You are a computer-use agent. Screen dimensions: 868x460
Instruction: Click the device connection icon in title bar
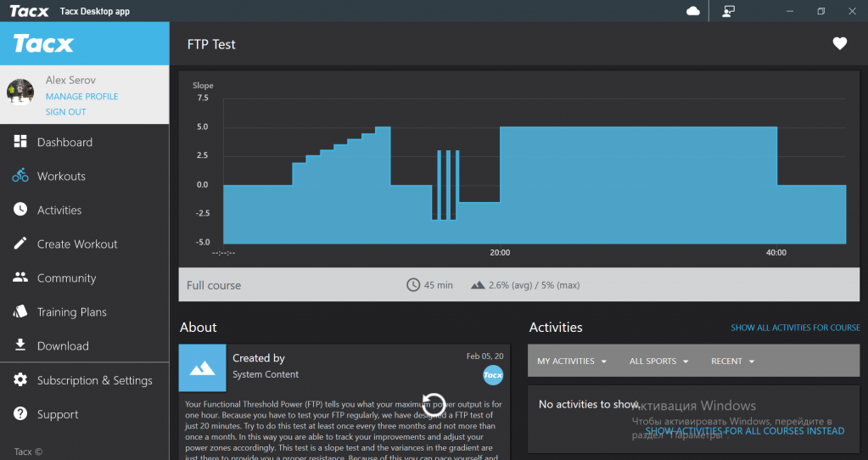pyautogui.click(x=729, y=11)
